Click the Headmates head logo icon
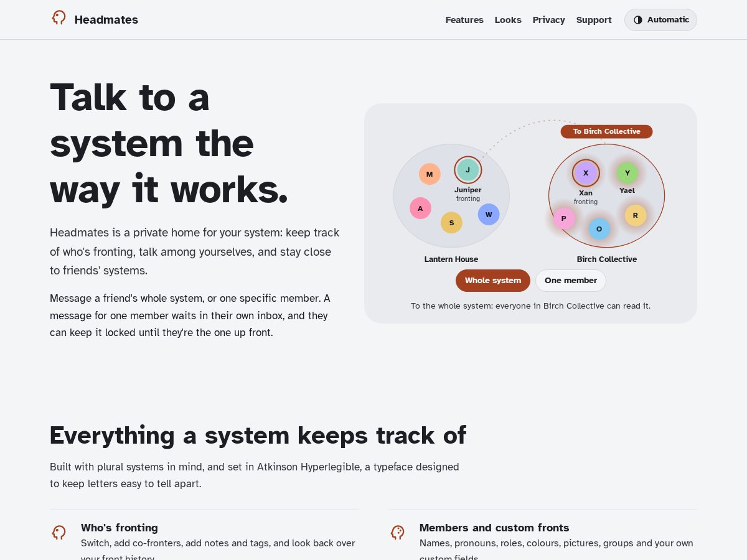 coord(59,18)
